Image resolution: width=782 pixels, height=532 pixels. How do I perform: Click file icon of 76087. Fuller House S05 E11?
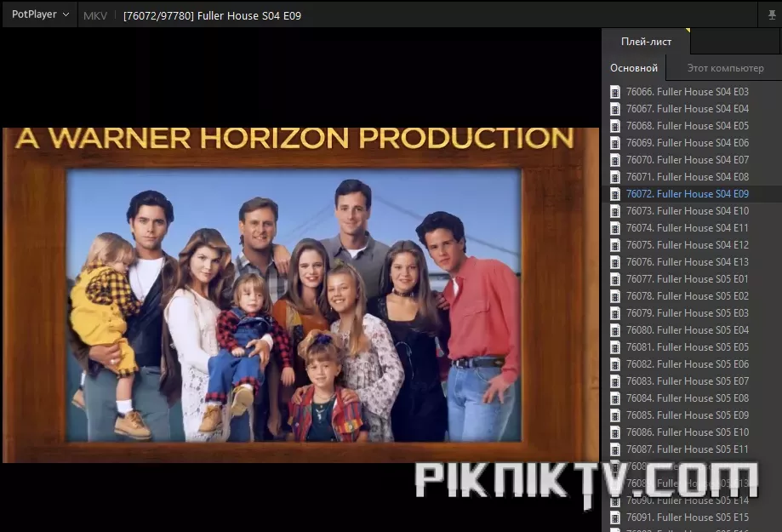pyautogui.click(x=615, y=449)
